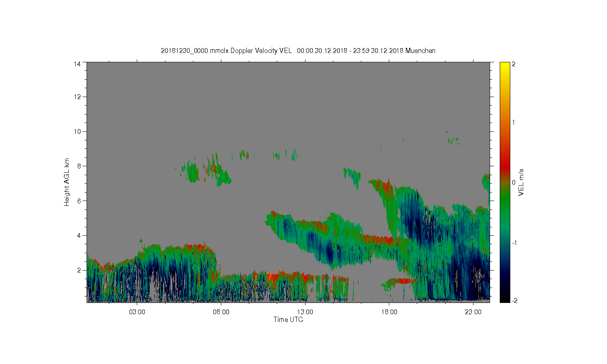The width and height of the screenshot is (607, 364).
Task: Click the '03:00' time tick label
Action: [x=137, y=312]
